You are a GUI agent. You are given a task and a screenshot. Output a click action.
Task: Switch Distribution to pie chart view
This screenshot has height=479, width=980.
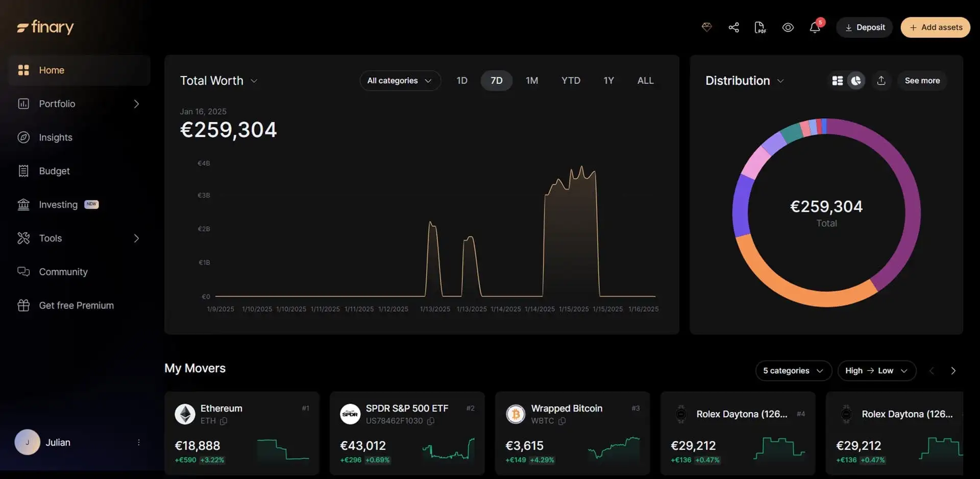coord(856,81)
